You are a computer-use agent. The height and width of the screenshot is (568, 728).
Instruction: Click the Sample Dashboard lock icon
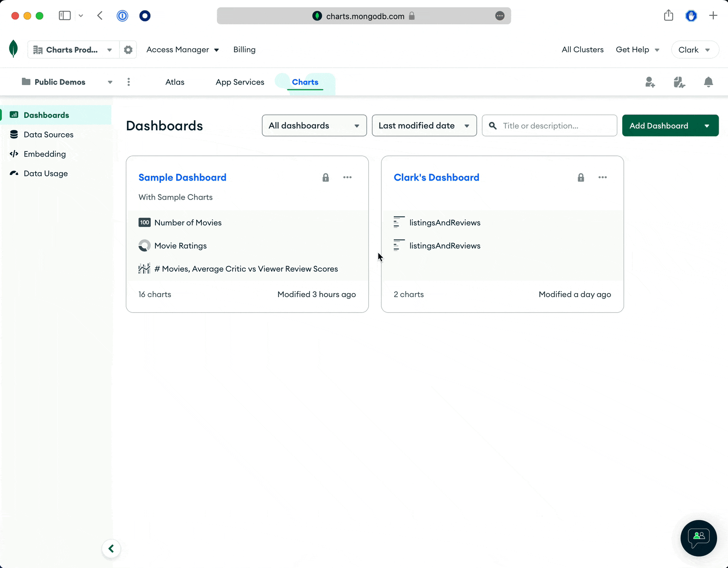click(326, 177)
